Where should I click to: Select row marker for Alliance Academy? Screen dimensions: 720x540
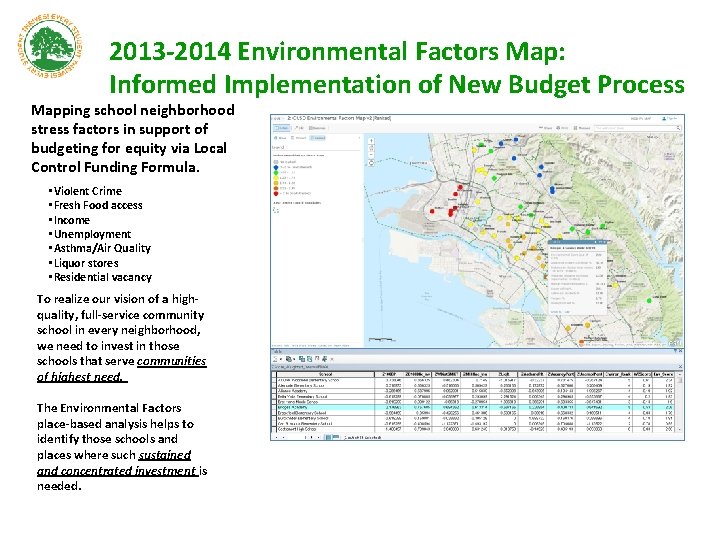point(274,391)
